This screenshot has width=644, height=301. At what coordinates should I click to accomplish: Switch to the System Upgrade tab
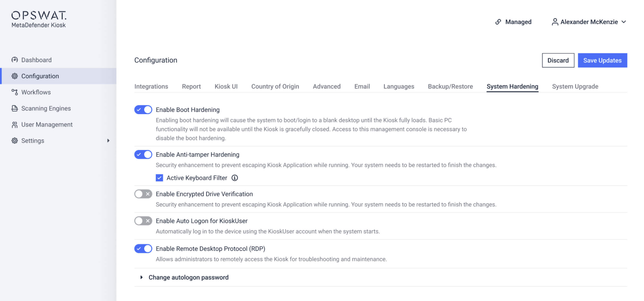coord(575,87)
